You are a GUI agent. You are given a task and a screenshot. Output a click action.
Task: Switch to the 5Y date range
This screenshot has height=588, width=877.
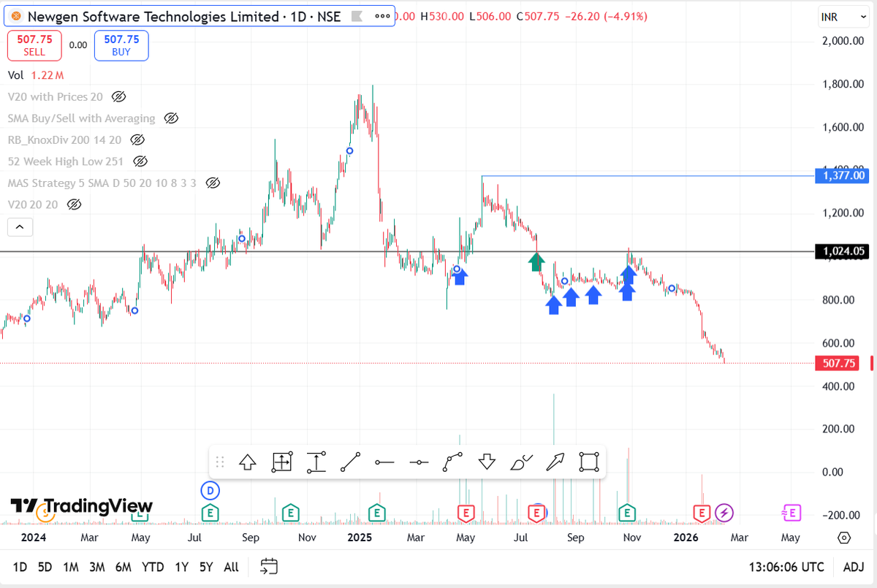click(206, 567)
